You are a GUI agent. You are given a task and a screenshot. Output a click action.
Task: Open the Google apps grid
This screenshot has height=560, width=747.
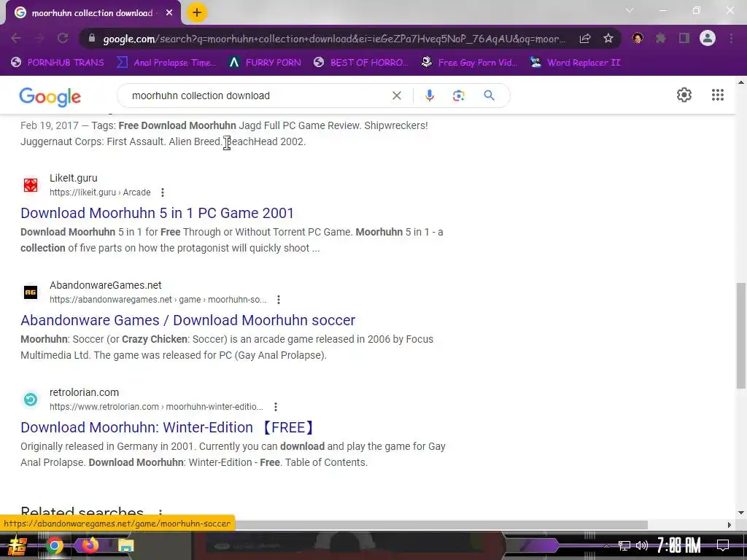(x=718, y=95)
